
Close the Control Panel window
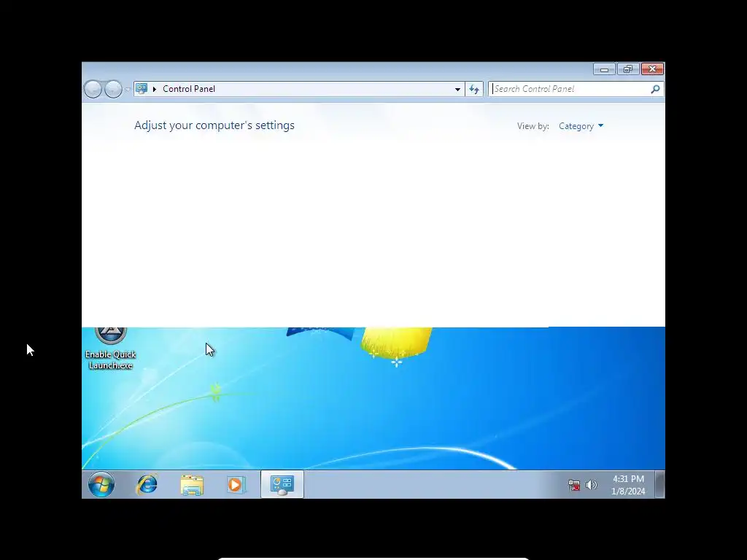coord(652,69)
